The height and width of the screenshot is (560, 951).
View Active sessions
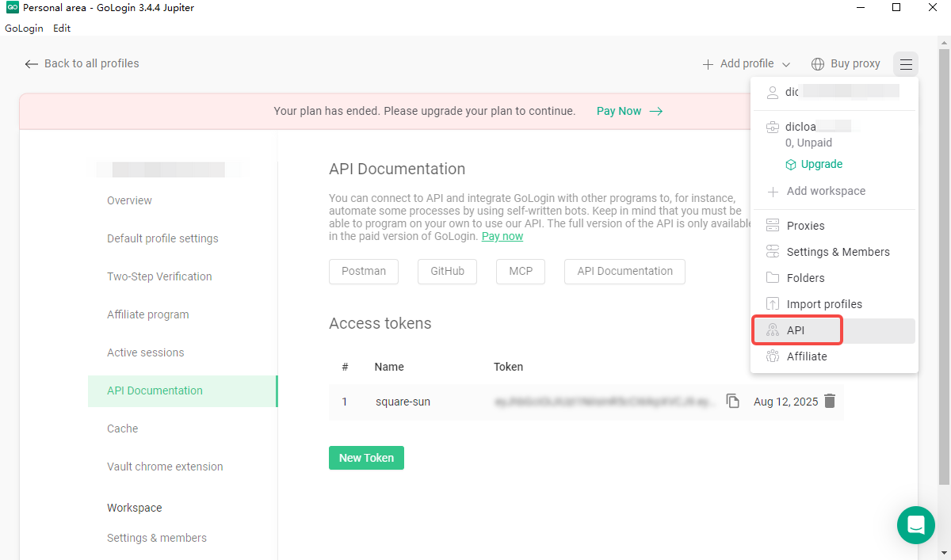coord(146,352)
